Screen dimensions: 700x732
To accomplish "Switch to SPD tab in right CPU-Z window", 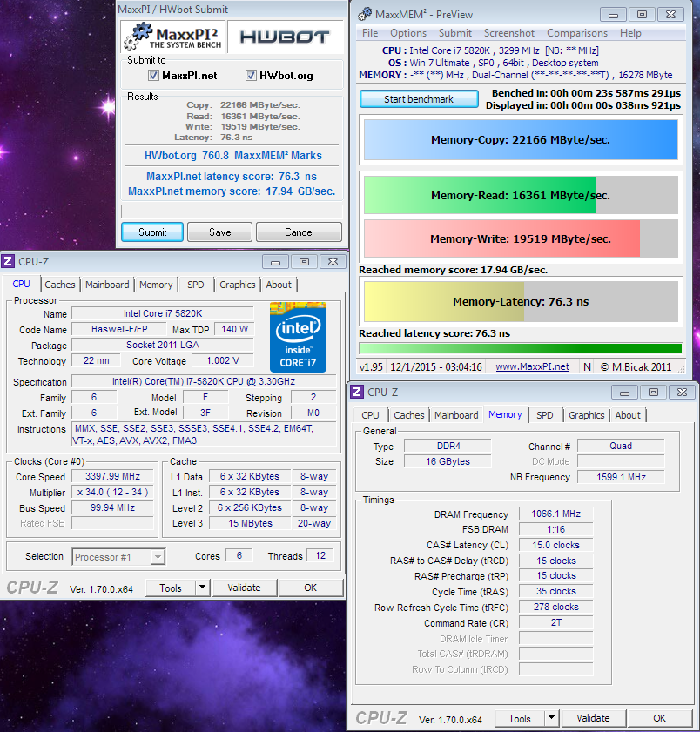I will (x=544, y=415).
